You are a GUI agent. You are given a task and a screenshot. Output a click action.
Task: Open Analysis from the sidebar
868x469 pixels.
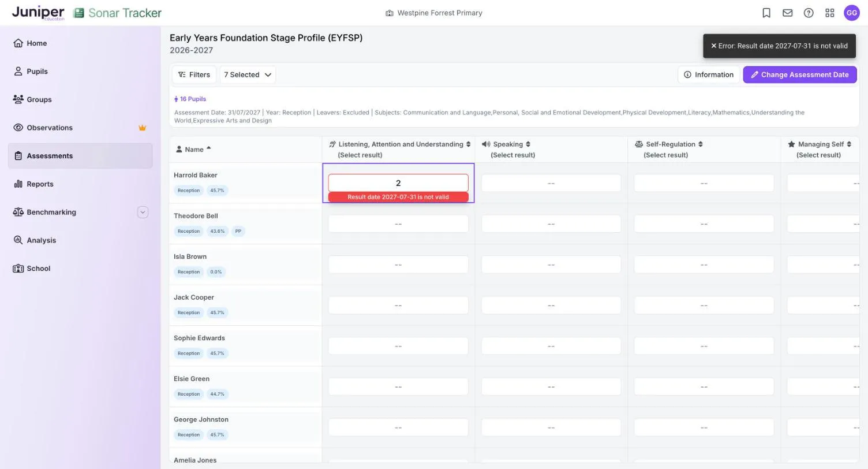(x=80, y=240)
